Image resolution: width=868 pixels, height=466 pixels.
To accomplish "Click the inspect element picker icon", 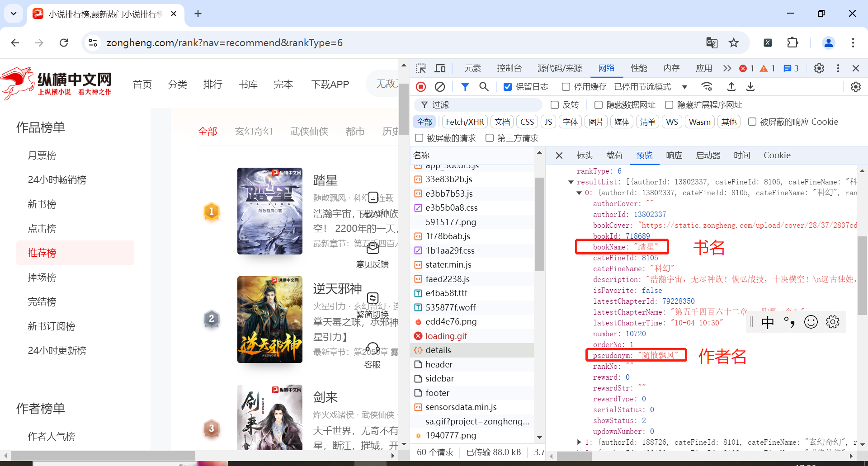I will point(421,68).
